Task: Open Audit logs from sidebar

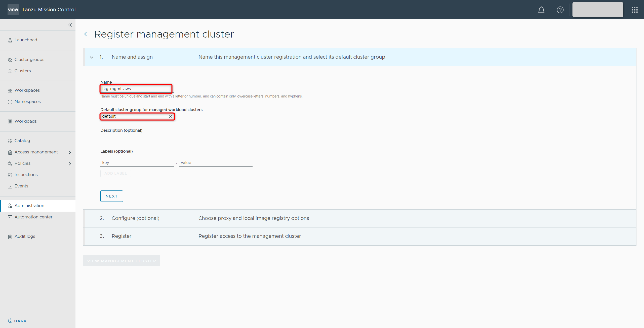Action: [25, 237]
